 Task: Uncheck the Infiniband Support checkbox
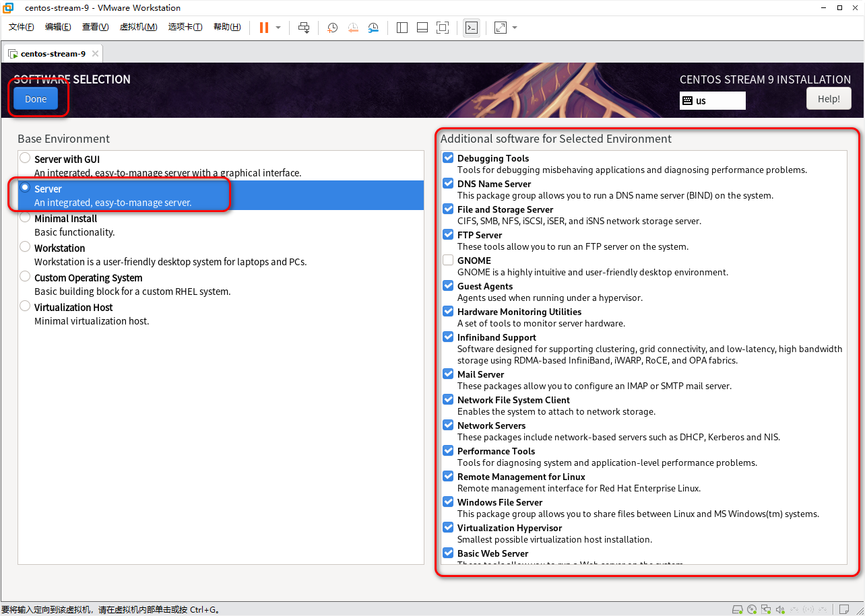(x=448, y=337)
